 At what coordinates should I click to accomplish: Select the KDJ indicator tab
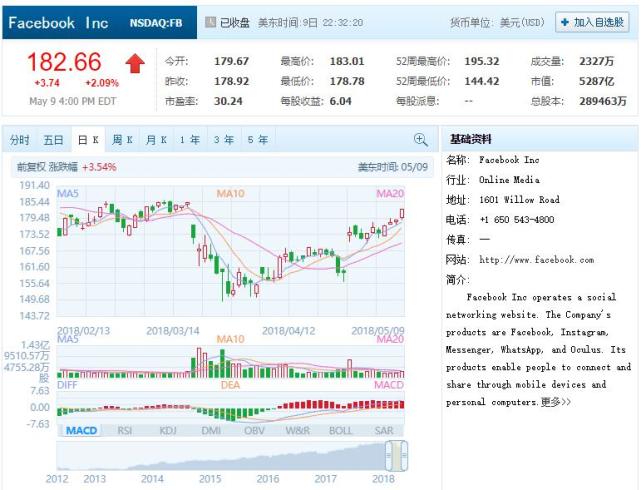click(168, 430)
